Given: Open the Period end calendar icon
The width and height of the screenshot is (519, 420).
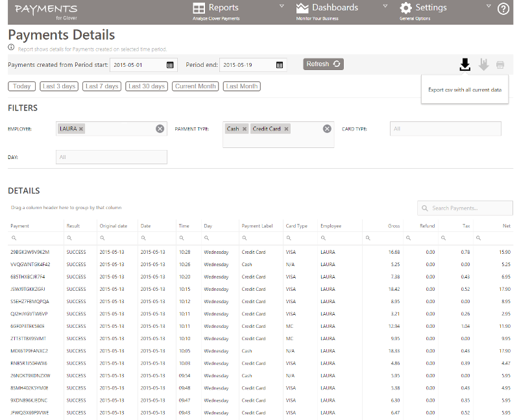Looking at the screenshot, I should (281, 65).
